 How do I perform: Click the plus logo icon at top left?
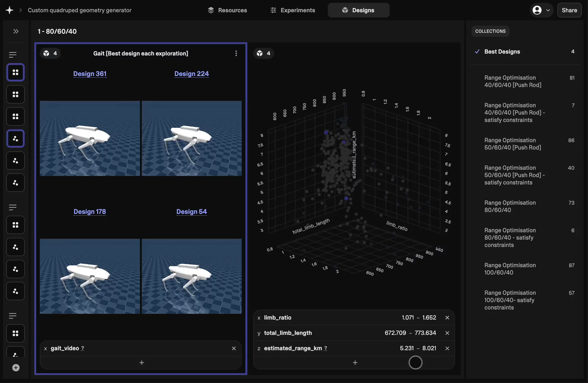[9, 10]
